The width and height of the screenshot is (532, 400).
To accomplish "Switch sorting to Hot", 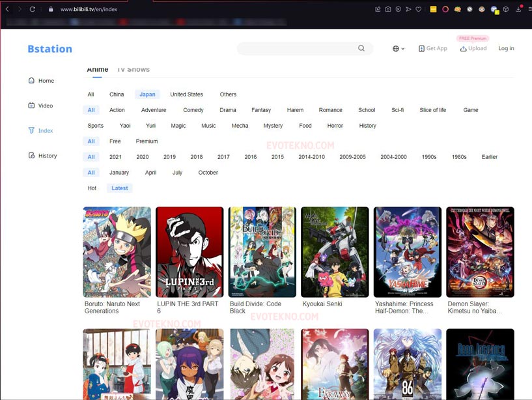I will click(92, 188).
